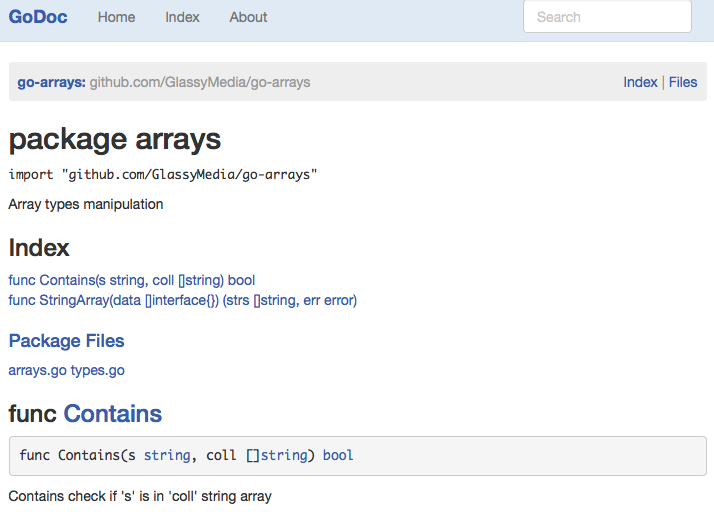This screenshot has height=523, width=714.
Task: Click the import "github.com/GlassyMedia/go-arrays" line
Action: (x=163, y=175)
